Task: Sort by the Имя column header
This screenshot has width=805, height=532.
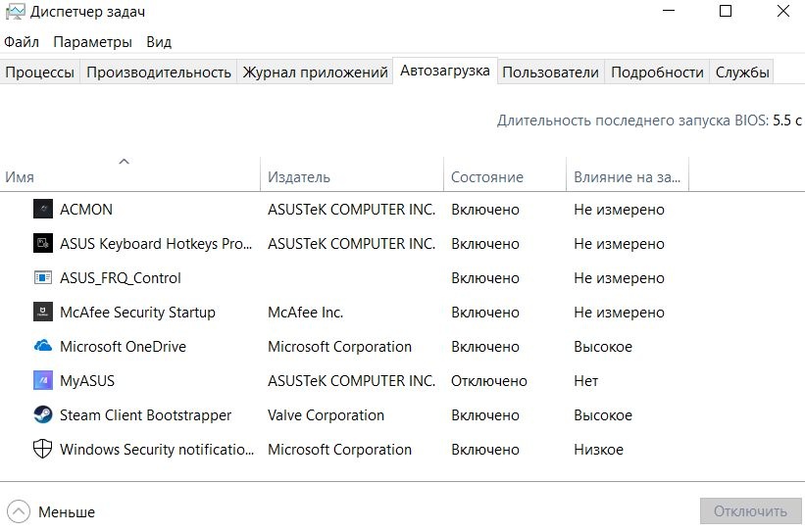Action: pyautogui.click(x=20, y=177)
